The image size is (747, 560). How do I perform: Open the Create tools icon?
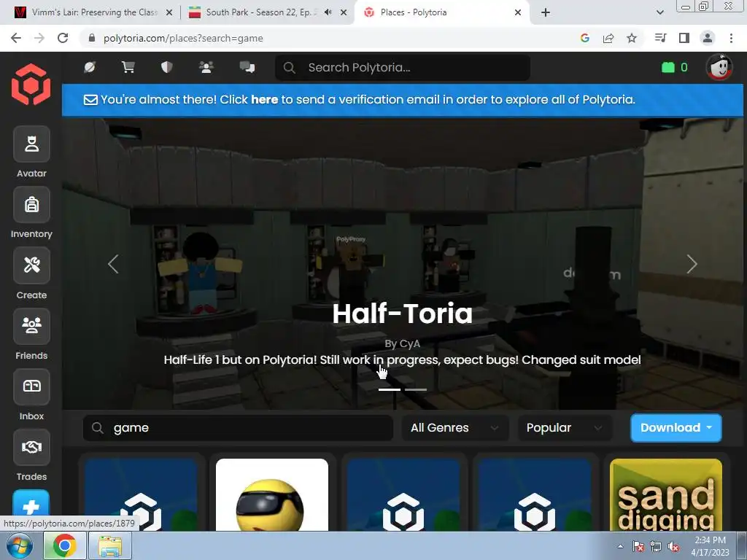tap(31, 265)
